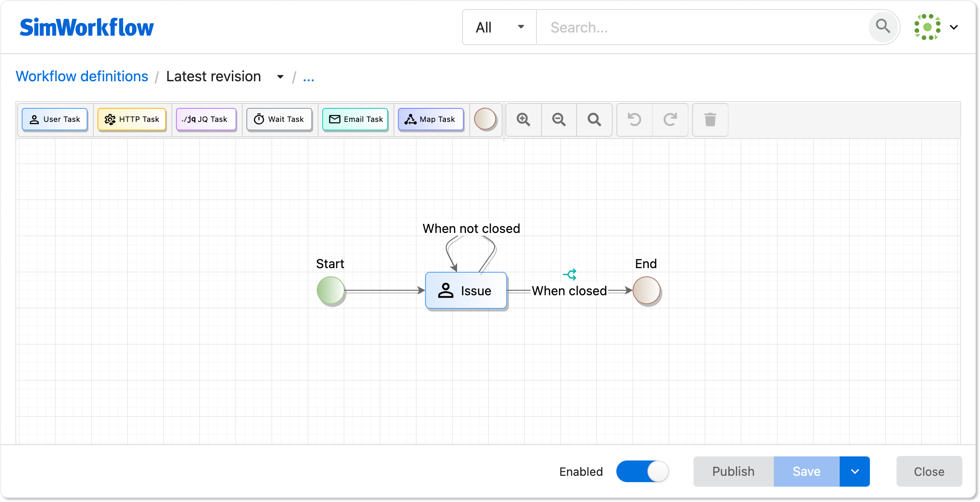Open the Workflow definitions breadcrumb link
Image resolution: width=980 pixels, height=502 pixels.
[82, 76]
